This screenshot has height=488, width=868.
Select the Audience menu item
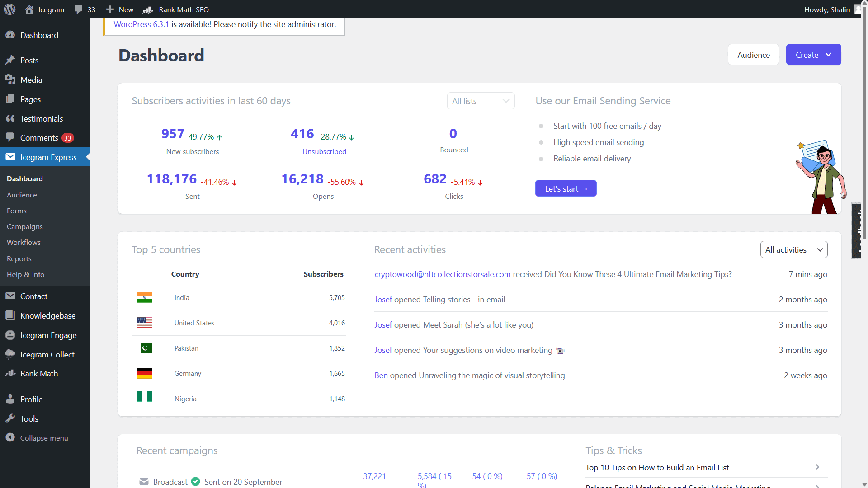[21, 194]
